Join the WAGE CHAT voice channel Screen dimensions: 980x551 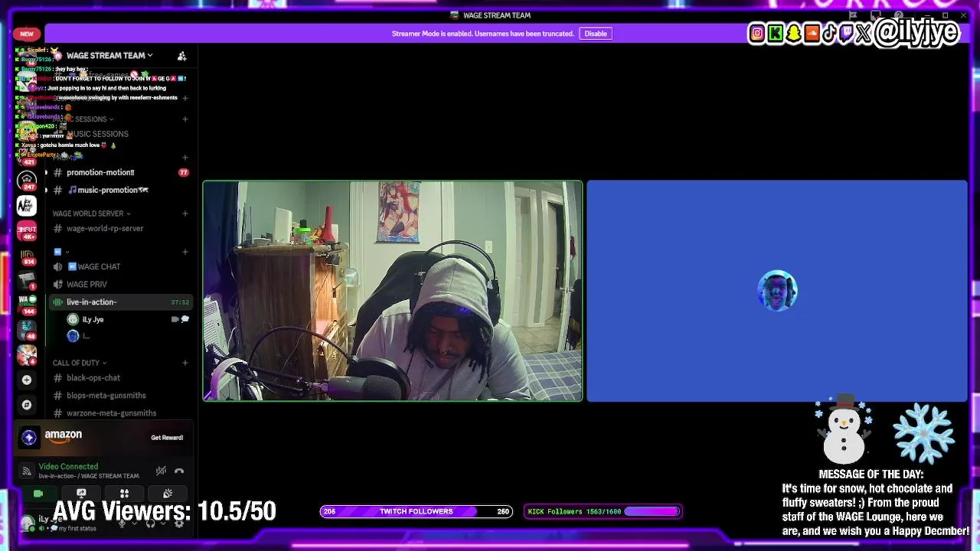119,266
